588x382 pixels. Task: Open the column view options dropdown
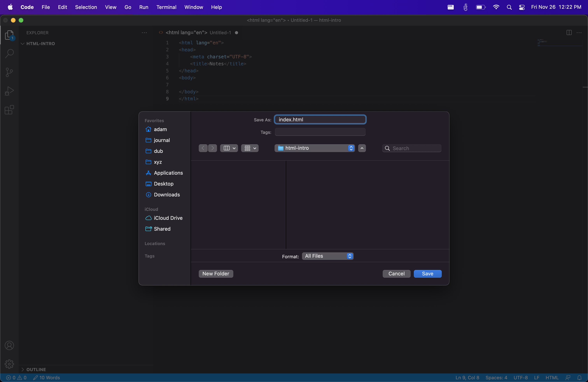229,148
